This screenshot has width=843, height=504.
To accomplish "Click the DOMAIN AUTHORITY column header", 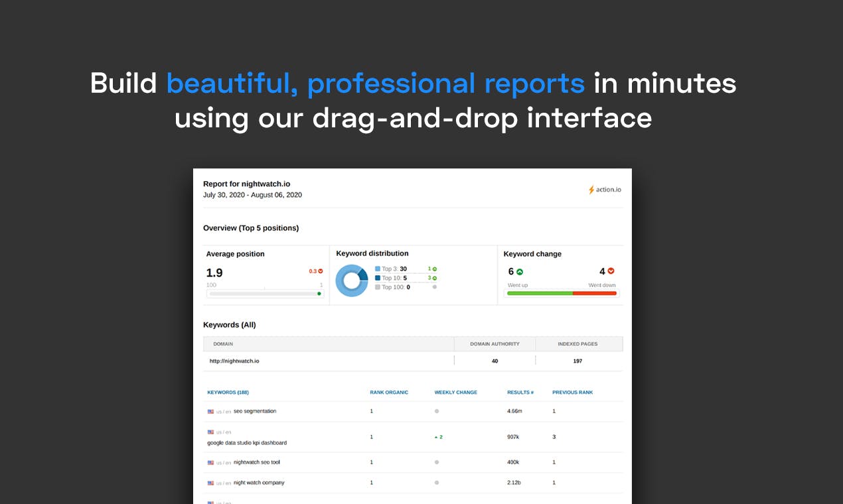I will [495, 344].
